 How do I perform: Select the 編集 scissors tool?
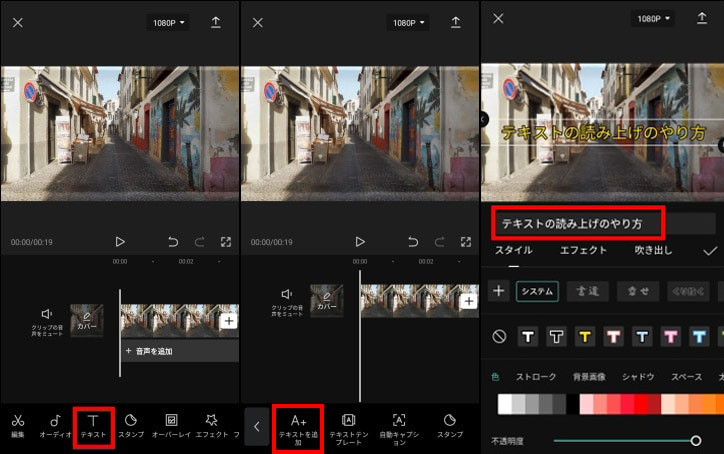point(18,426)
